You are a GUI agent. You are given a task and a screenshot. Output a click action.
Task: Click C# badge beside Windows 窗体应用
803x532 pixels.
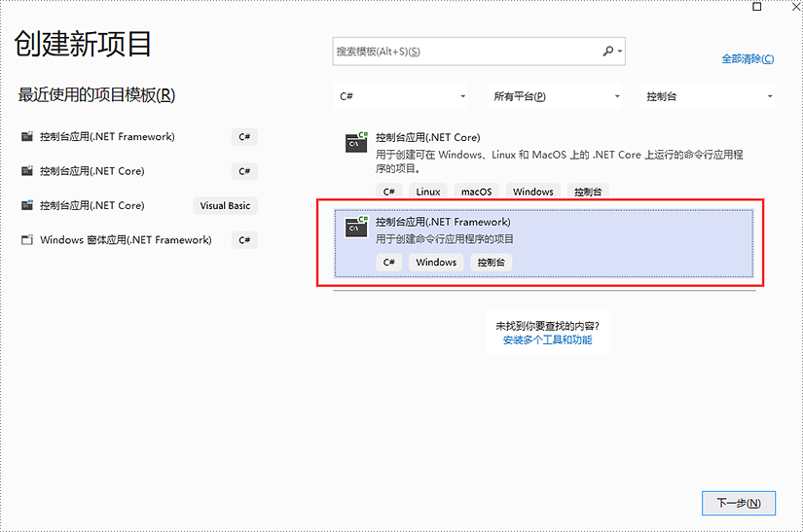(x=244, y=240)
